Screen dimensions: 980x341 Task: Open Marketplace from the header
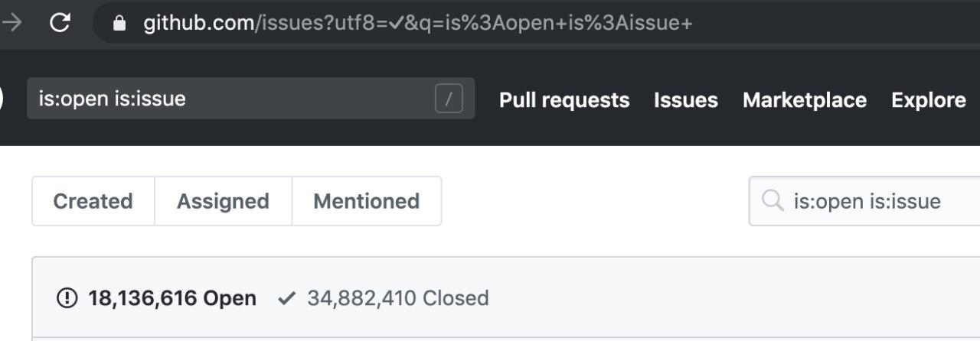(805, 100)
